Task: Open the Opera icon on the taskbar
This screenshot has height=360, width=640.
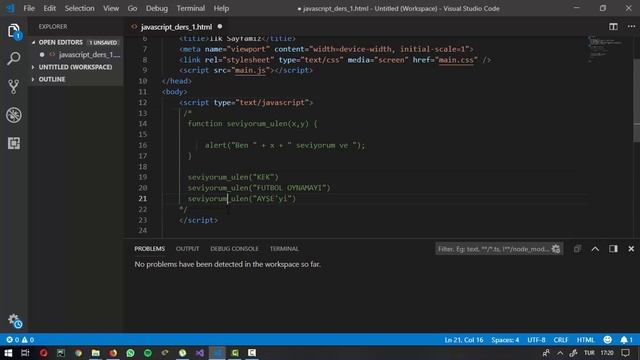Action: pos(43,353)
